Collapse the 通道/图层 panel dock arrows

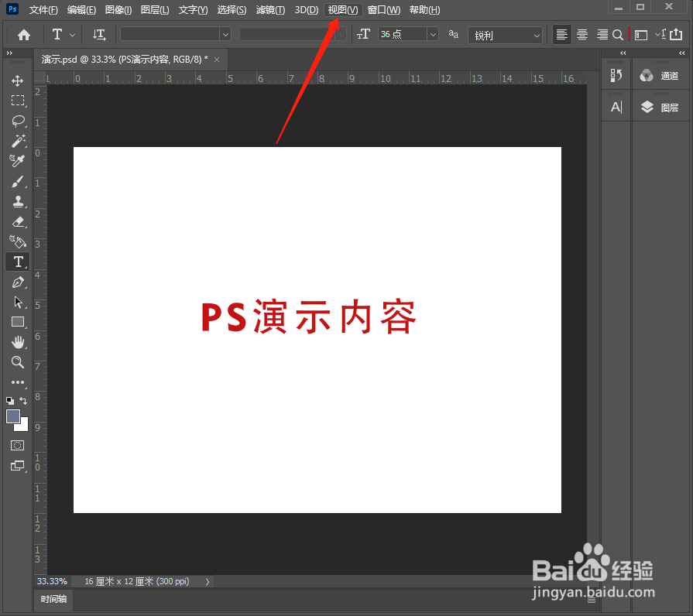pos(682,53)
